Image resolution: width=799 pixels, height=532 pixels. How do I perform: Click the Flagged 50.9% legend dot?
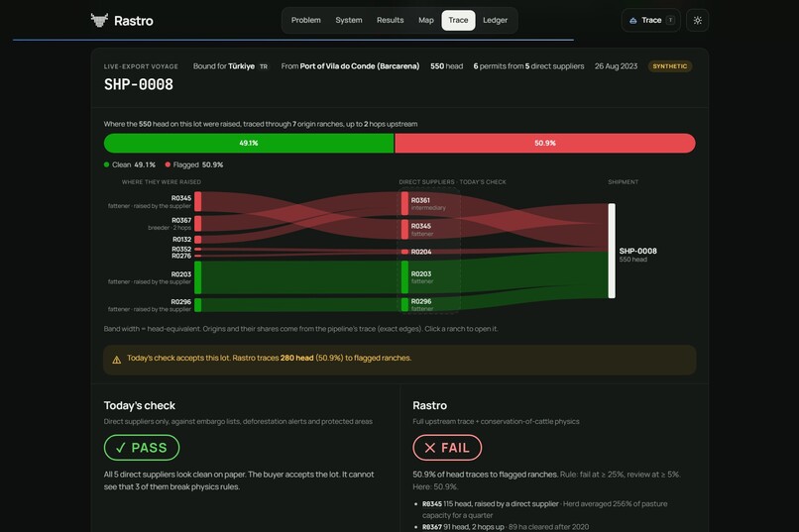(x=168, y=164)
